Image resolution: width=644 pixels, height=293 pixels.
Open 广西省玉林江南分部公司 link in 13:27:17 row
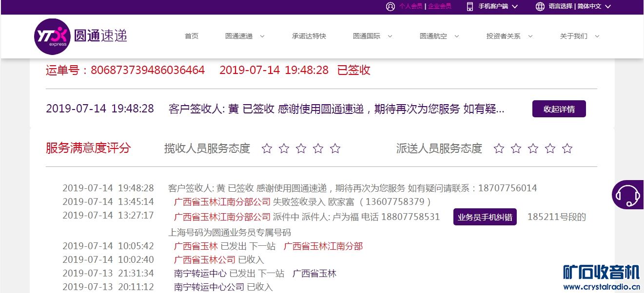[x=222, y=217]
